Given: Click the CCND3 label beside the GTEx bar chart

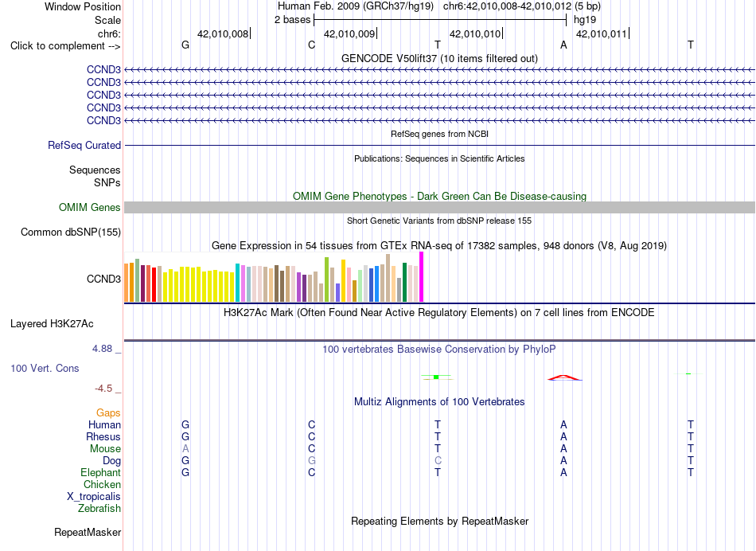Looking at the screenshot, I should coord(103,279).
